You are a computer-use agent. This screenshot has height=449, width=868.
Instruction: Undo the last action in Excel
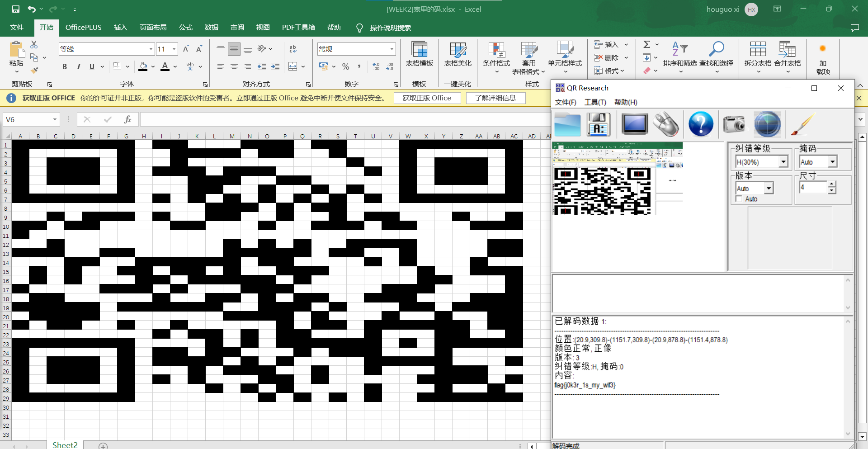(x=31, y=9)
